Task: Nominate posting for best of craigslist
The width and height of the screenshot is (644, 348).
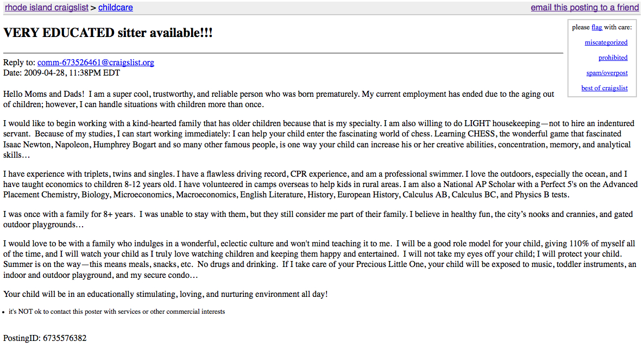Action: (604, 88)
